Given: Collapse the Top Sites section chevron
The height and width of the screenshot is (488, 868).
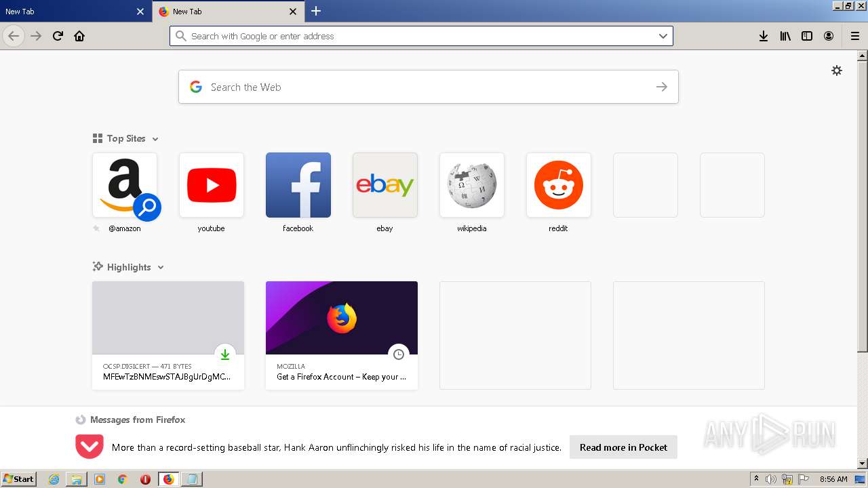Looking at the screenshot, I should coord(155,139).
